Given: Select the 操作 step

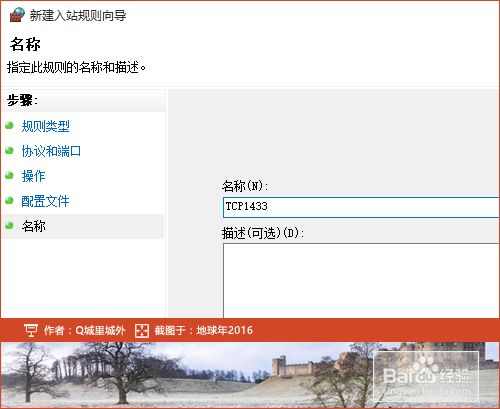Looking at the screenshot, I should 33,176.
